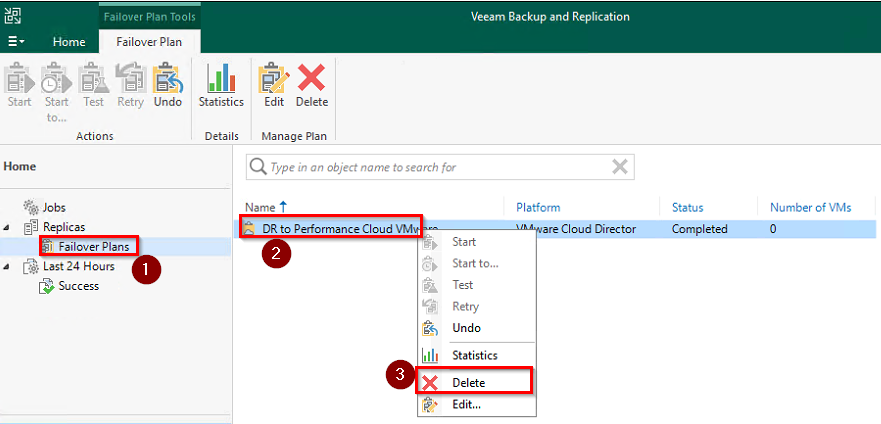Click the Test ribbon icon
The width and height of the screenshot is (881, 424).
(x=93, y=86)
